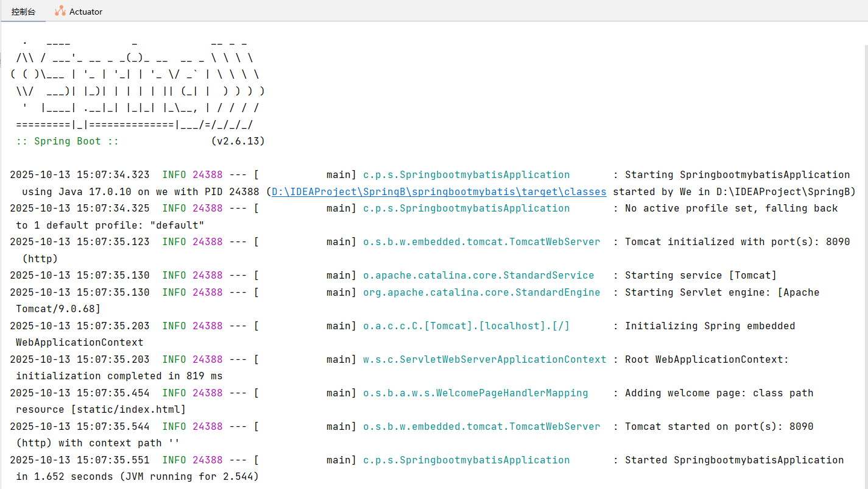Select timestamp 2025-10-13 15:07:35.454
This screenshot has width=868, height=489.
[x=80, y=393]
